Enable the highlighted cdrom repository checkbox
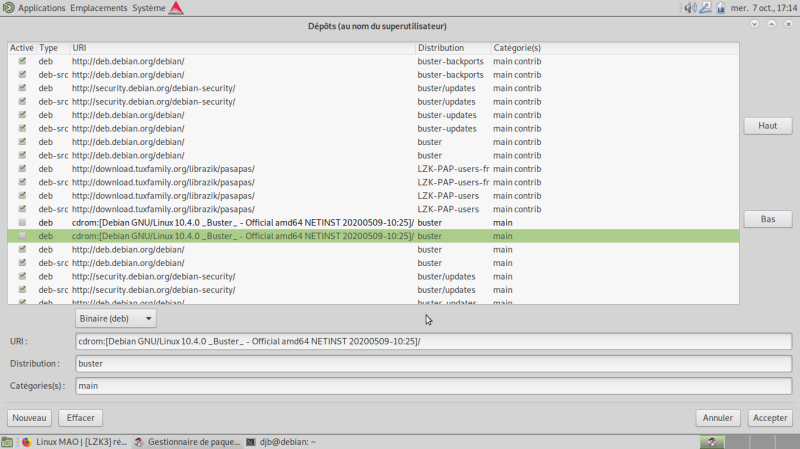Image resolution: width=800 pixels, height=449 pixels. [22, 236]
